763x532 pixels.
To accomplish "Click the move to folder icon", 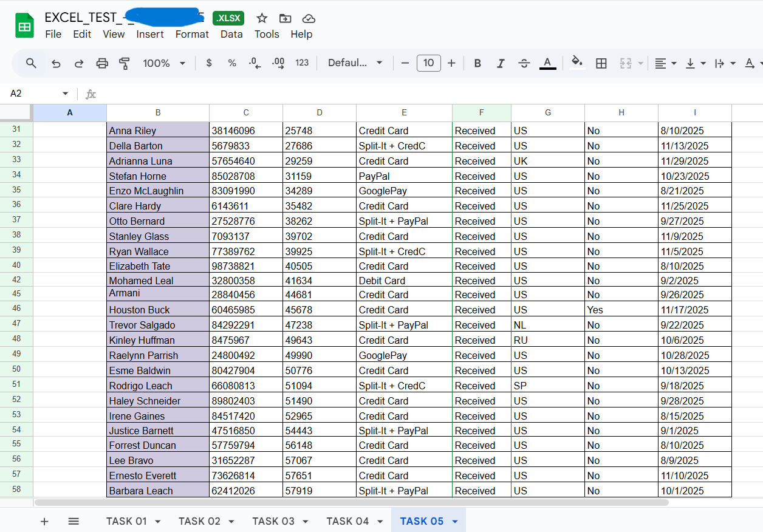I will point(285,18).
